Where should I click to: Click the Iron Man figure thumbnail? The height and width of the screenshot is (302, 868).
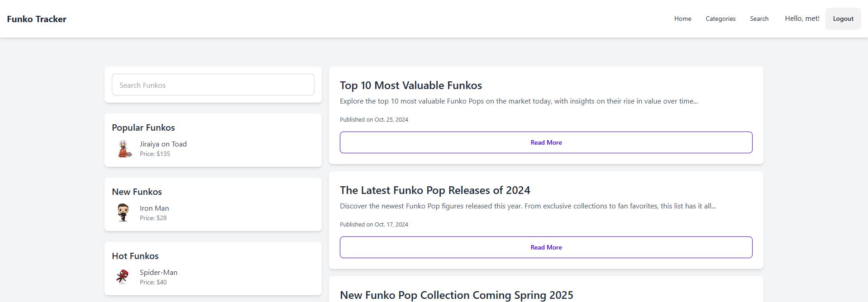(x=123, y=212)
